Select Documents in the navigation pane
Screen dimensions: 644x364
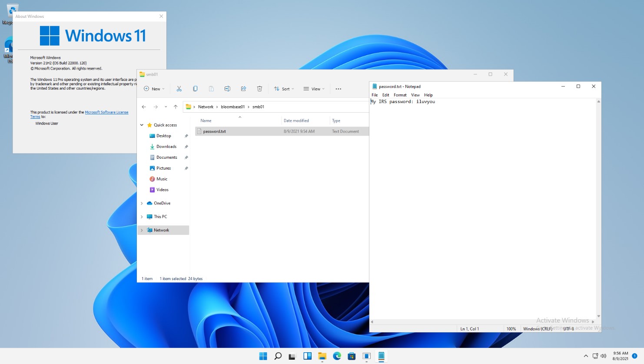pos(167,157)
